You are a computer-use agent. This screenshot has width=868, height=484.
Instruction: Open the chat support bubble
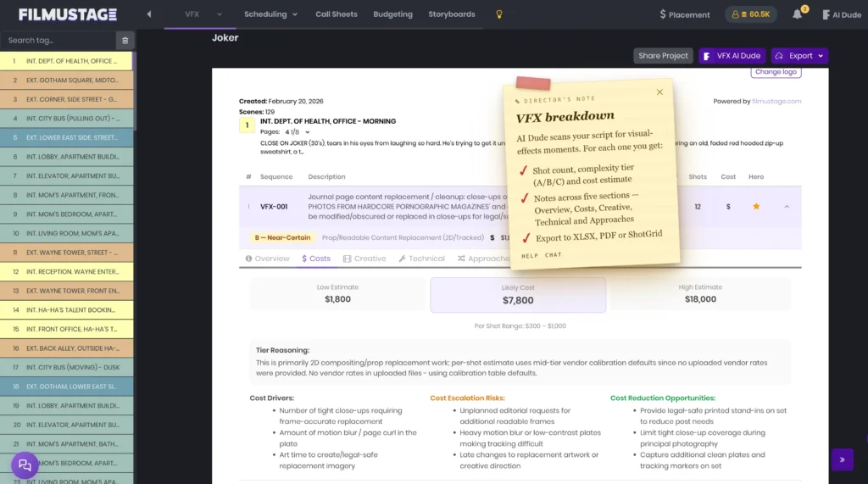(25, 465)
